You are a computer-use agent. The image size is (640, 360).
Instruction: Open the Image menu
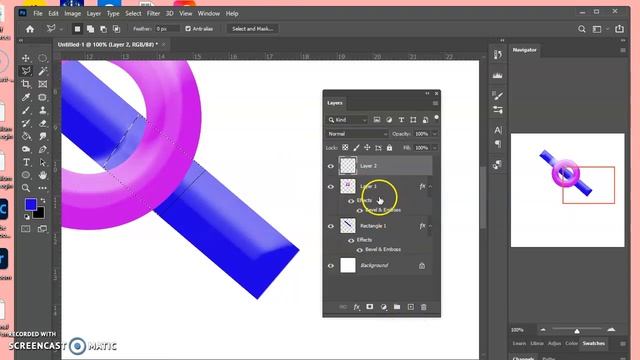(x=73, y=13)
